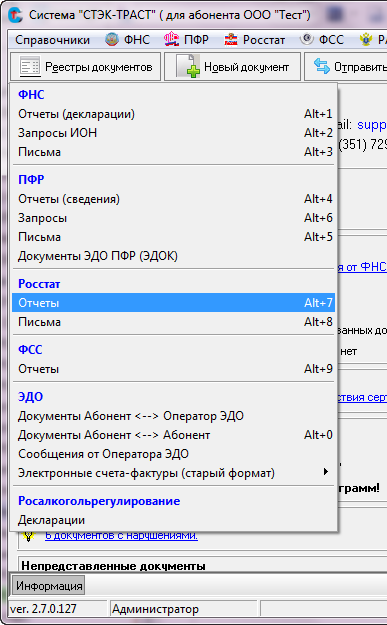Open link about документов с нарушениями

click(x=121, y=535)
